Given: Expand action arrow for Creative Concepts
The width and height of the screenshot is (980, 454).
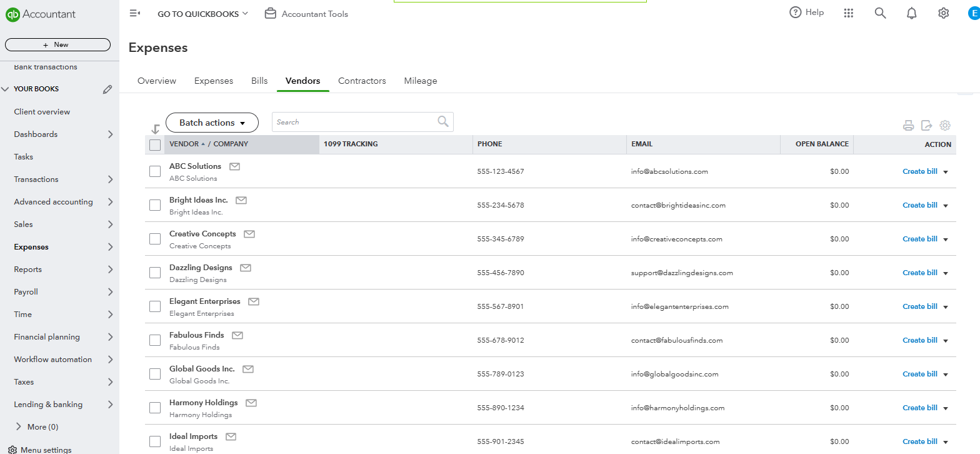Looking at the screenshot, I should [x=946, y=240].
